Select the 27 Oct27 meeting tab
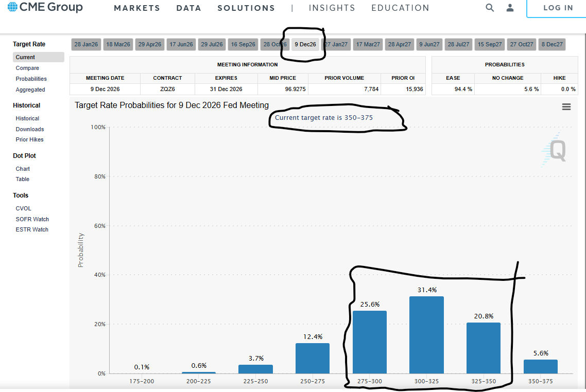586x392 pixels. coord(522,44)
